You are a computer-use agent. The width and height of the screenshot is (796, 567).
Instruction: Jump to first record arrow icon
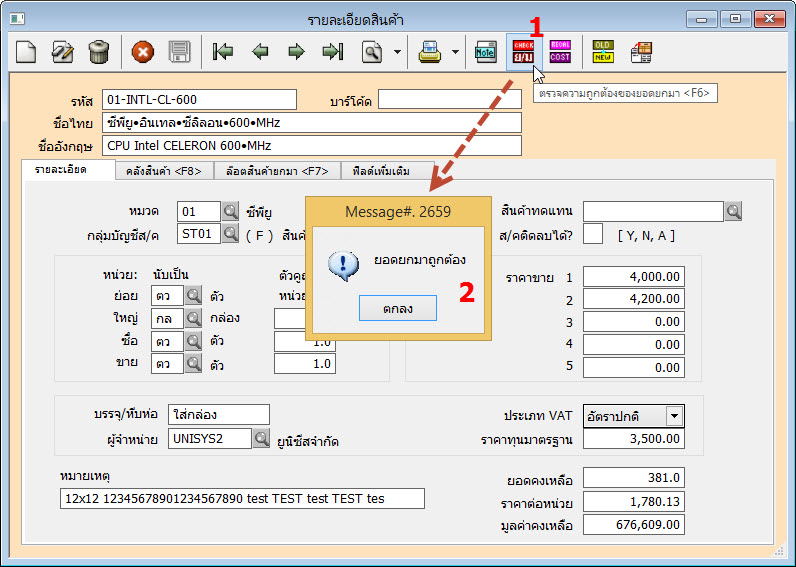(224, 51)
